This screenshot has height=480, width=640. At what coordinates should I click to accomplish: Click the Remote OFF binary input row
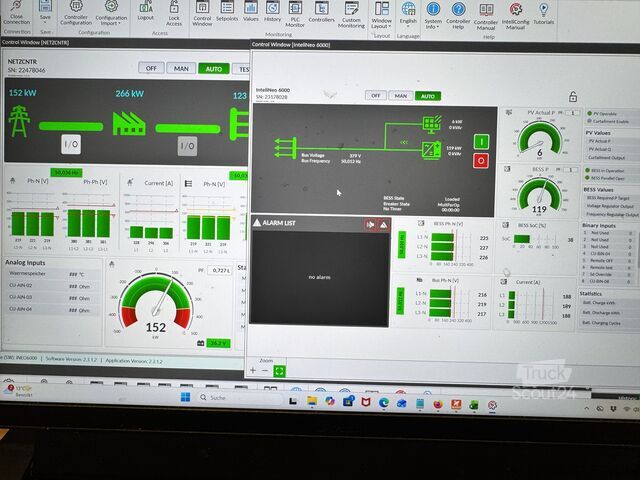609,260
